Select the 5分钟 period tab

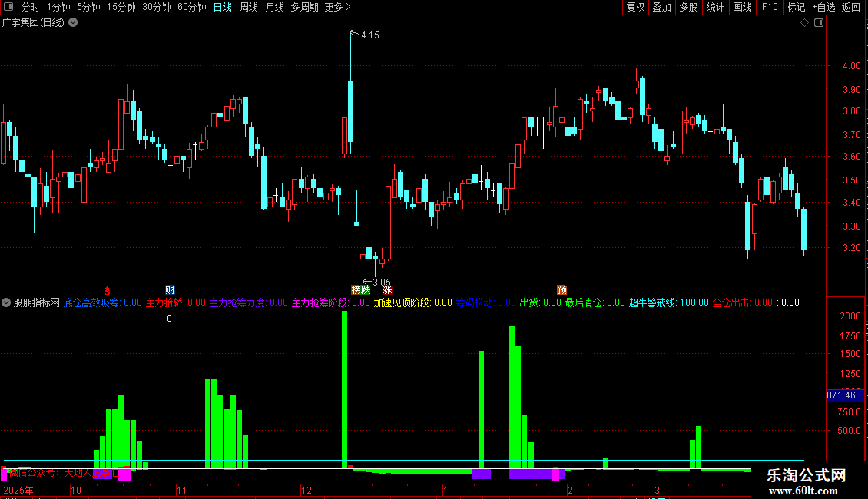(88, 7)
